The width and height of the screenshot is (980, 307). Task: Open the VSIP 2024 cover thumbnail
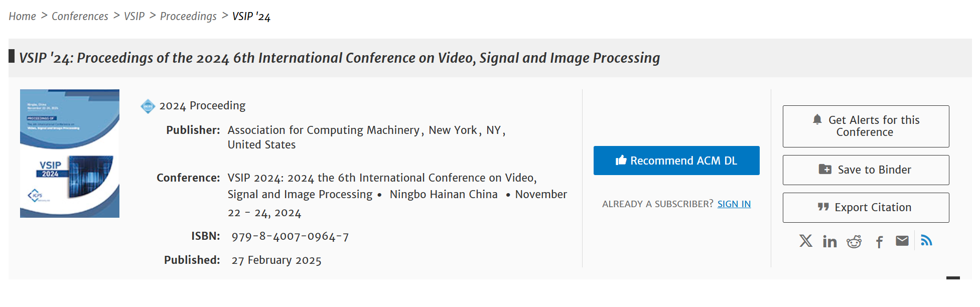tap(70, 153)
